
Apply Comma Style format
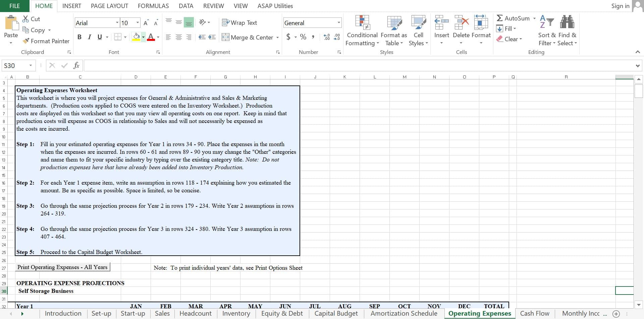tap(313, 37)
